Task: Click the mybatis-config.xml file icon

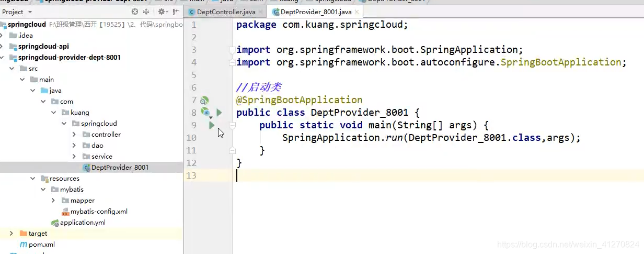Action: (x=65, y=212)
